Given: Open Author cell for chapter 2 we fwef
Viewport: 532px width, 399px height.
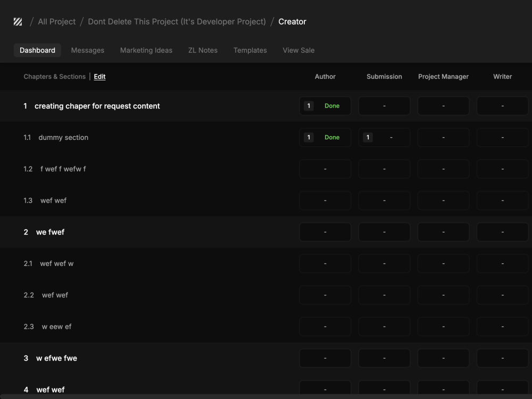Looking at the screenshot, I should [x=325, y=232].
